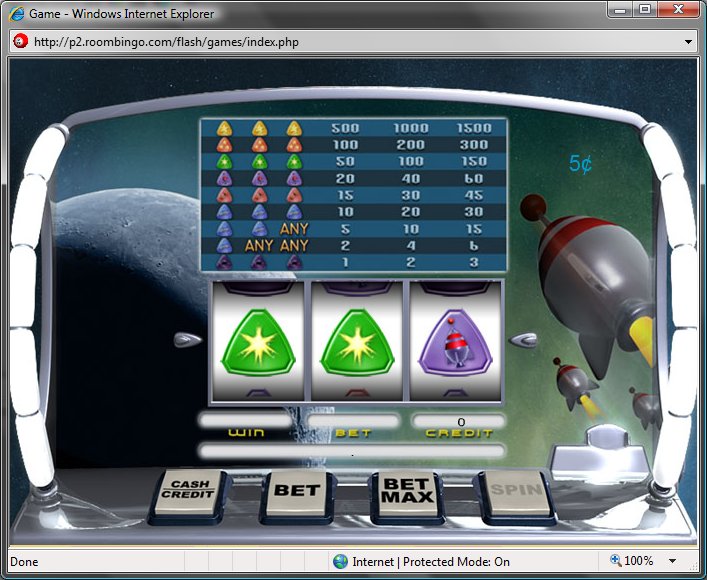
Task: Click the WIN label under display
Action: pyautogui.click(x=246, y=433)
